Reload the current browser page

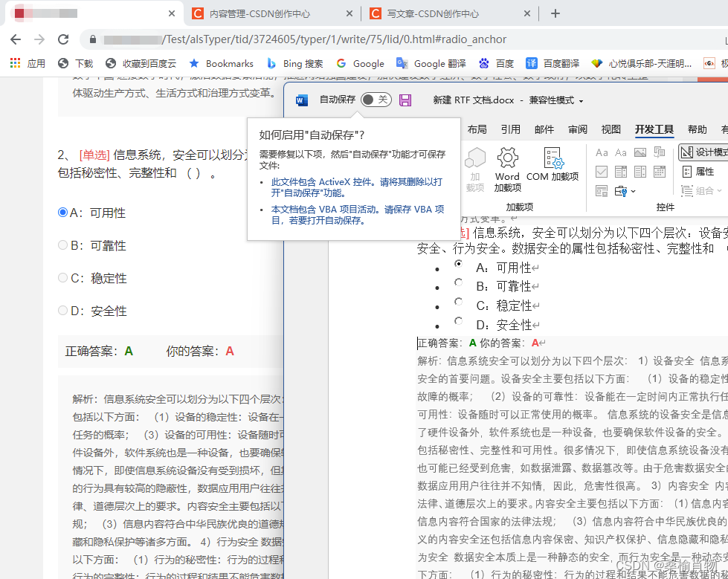tap(64, 39)
